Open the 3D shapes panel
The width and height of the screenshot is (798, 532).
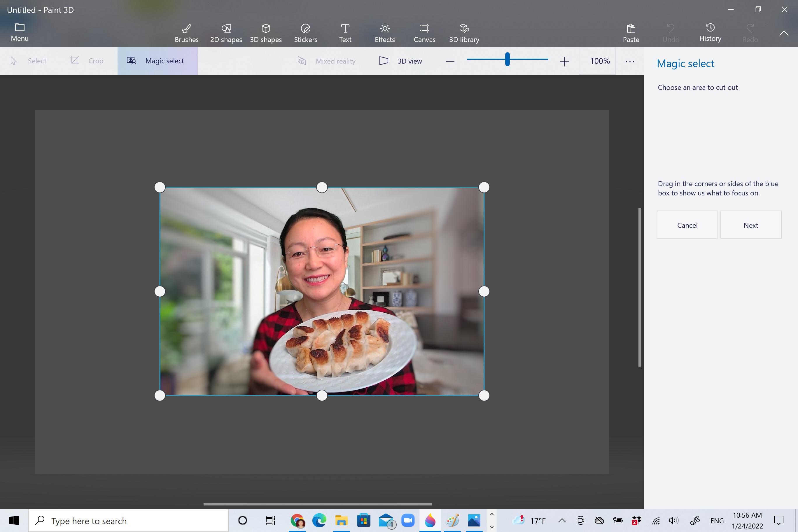point(266,33)
